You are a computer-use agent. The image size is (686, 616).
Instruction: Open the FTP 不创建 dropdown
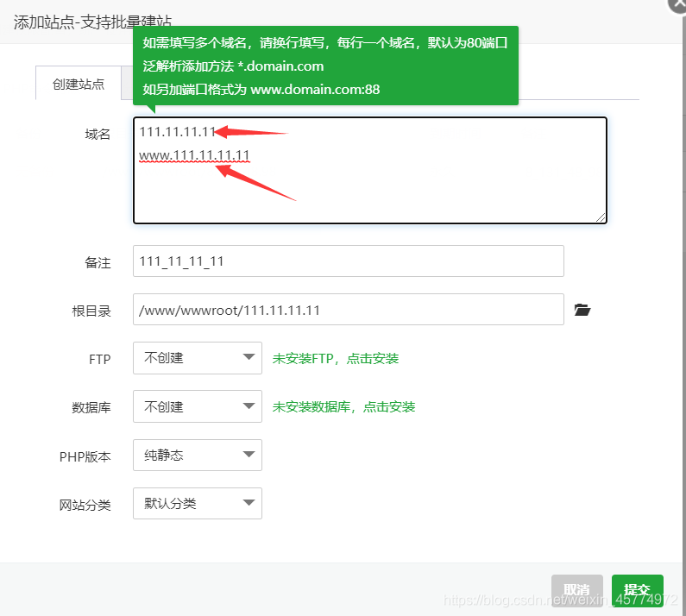pos(198,358)
